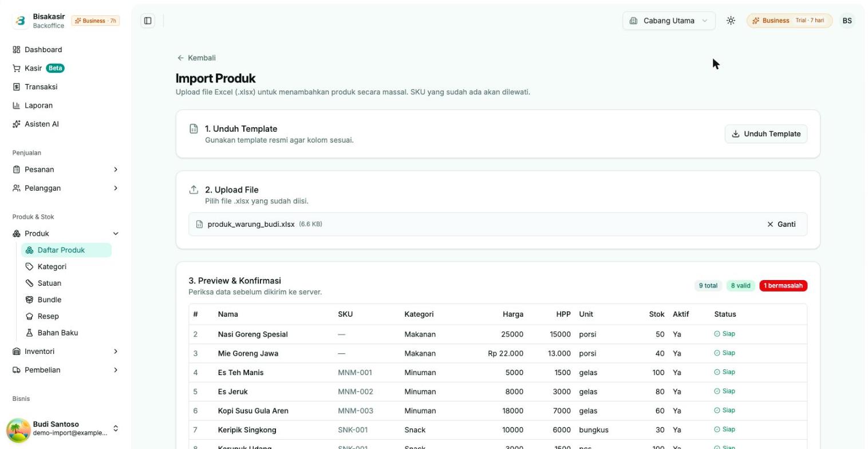Click the Harga column header
868x449 pixels.
click(513, 314)
